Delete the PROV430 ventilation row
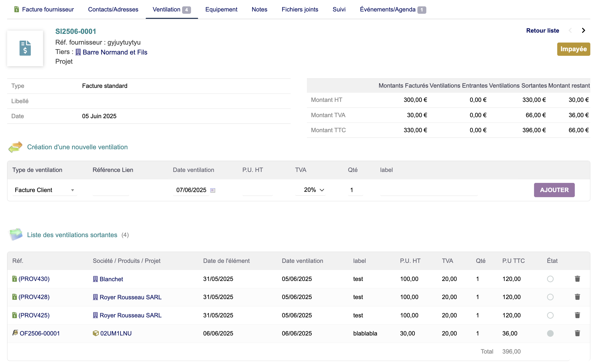Screen dimensions: 600x364 point(577,279)
